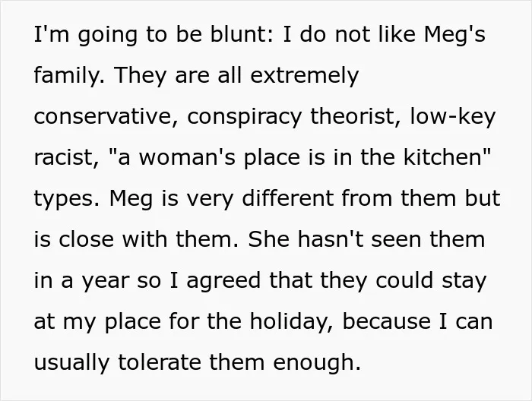532x401 pixels.
Task: Click the word "kitchen" in the quote
Action: click(442, 157)
